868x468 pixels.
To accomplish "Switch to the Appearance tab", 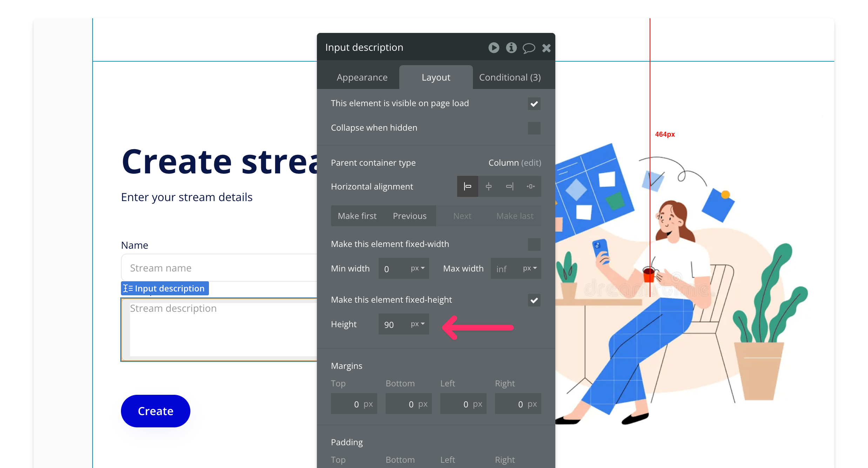I will [362, 77].
